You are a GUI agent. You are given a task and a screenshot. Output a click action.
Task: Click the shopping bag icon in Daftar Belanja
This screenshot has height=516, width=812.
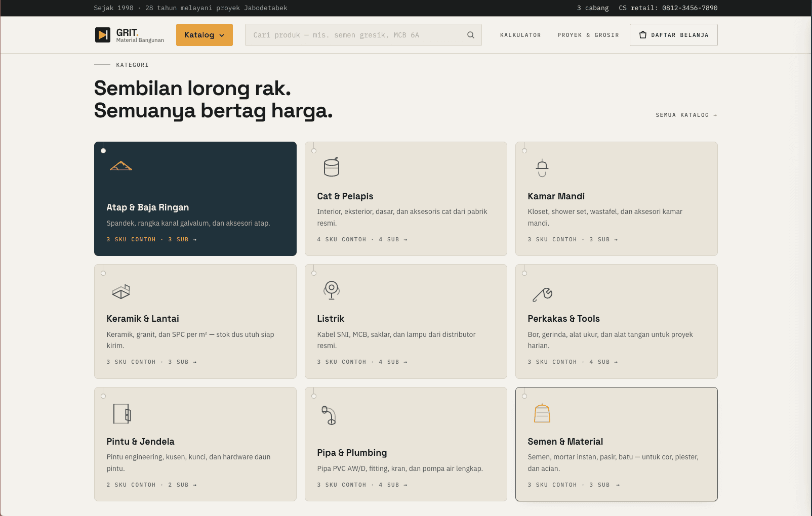[x=643, y=35]
